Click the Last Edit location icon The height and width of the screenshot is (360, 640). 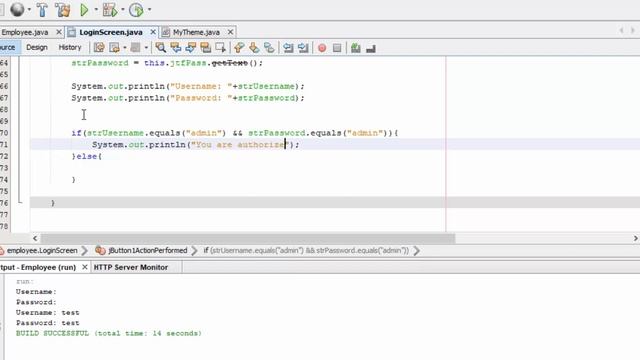[99, 48]
